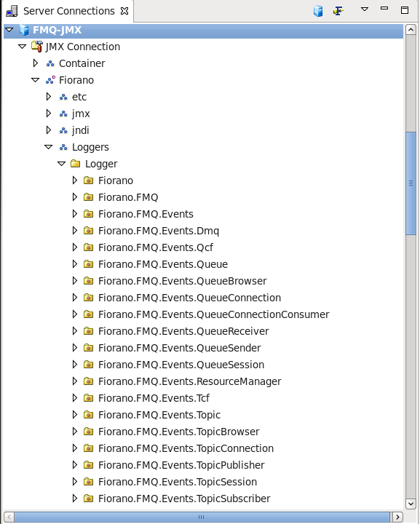Open the view menu dropdown triangle
Screen dimensions: 420x524
pos(365,9)
